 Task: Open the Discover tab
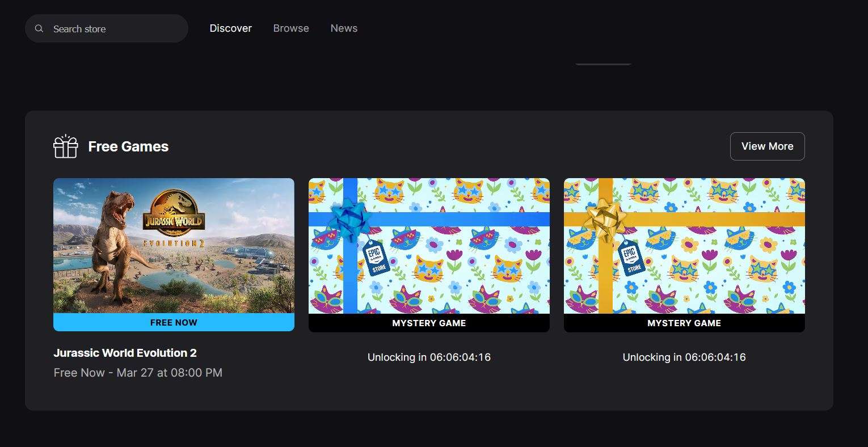[x=231, y=28]
